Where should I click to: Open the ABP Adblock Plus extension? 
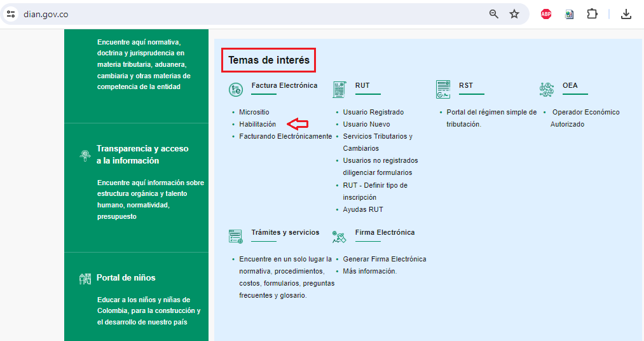tap(546, 14)
